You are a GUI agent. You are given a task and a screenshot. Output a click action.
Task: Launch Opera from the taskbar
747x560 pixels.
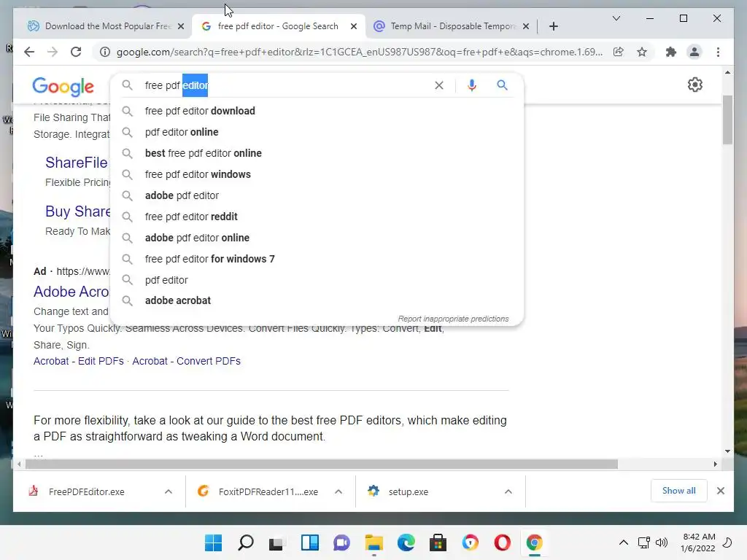(x=502, y=542)
